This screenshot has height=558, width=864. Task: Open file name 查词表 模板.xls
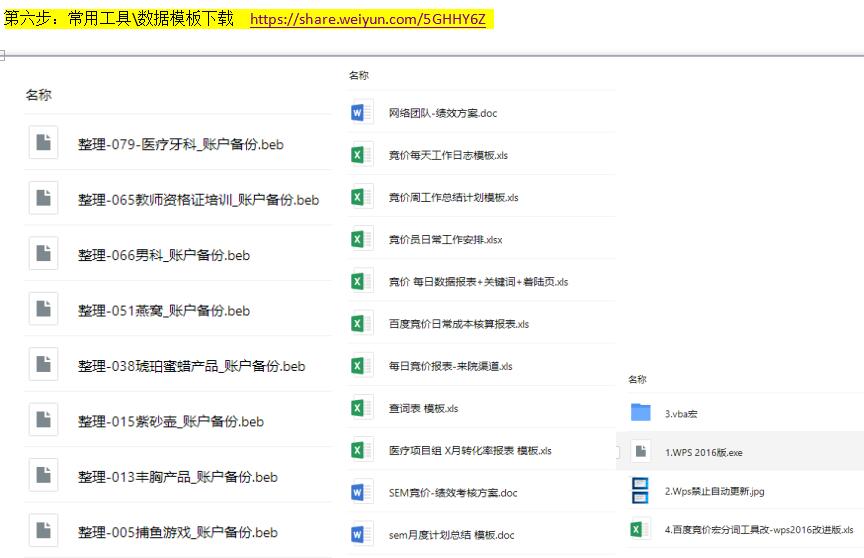[423, 408]
